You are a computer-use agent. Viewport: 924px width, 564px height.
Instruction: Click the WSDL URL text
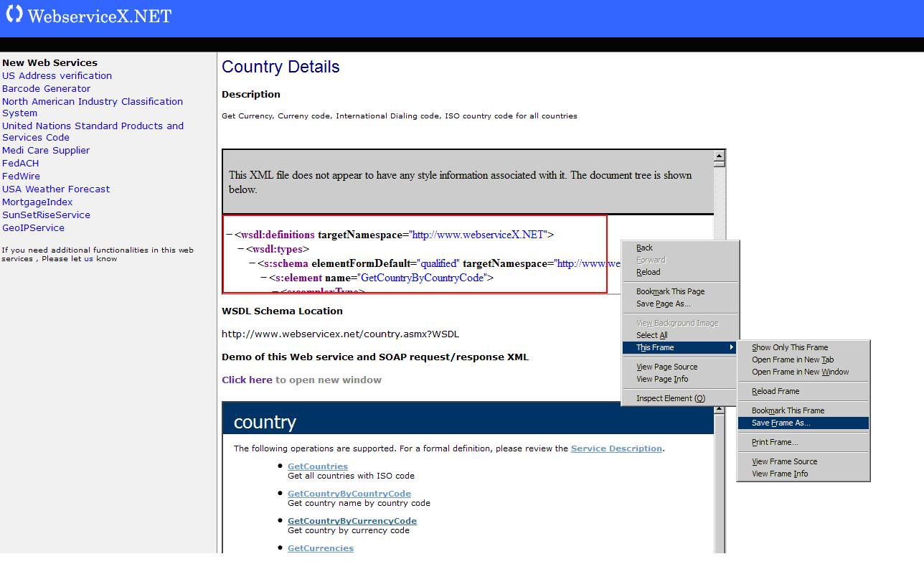pos(340,334)
